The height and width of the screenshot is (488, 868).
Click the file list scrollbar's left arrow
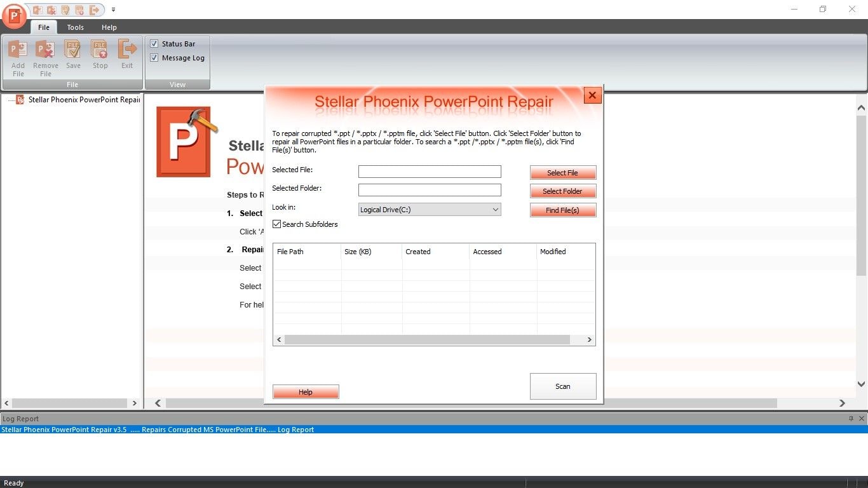[279, 340]
